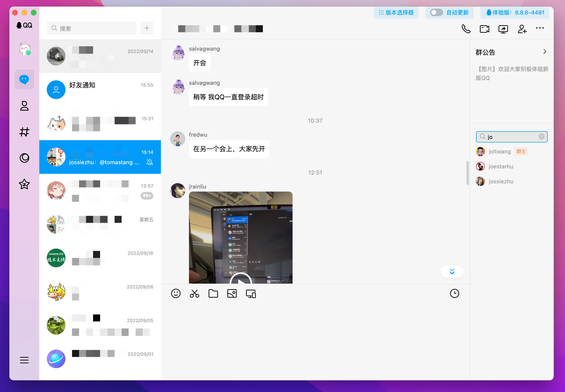Image resolution: width=565 pixels, height=392 pixels.
Task: Click the chat messages scrollbar
Action: click(x=467, y=173)
